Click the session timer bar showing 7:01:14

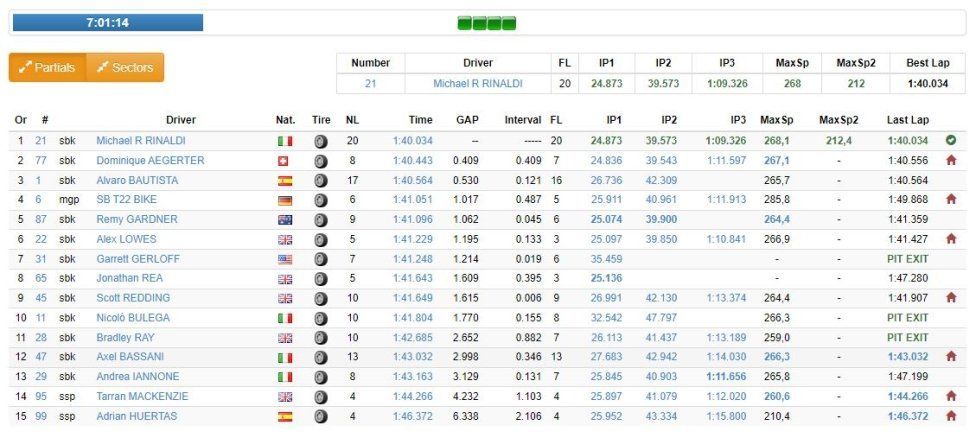tap(108, 23)
